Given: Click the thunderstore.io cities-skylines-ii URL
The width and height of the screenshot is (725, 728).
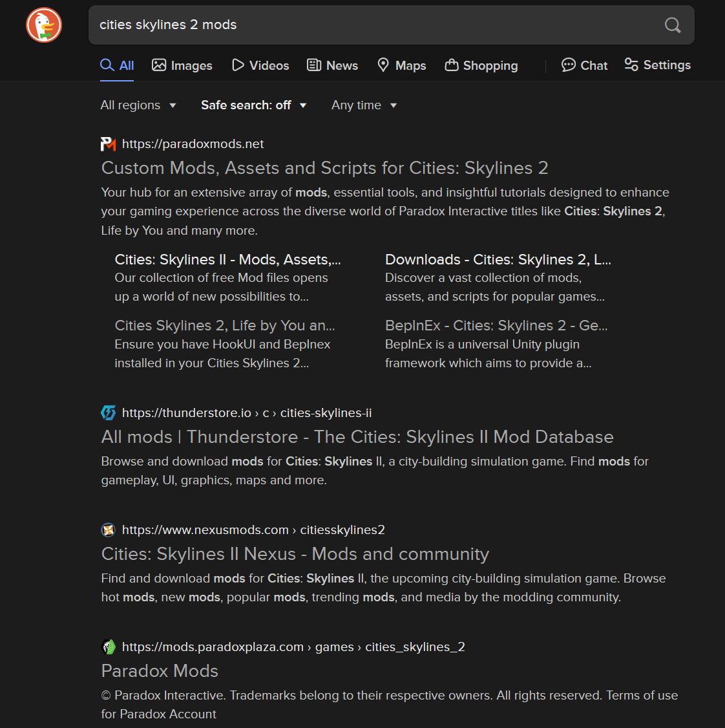Looking at the screenshot, I should (x=247, y=412).
